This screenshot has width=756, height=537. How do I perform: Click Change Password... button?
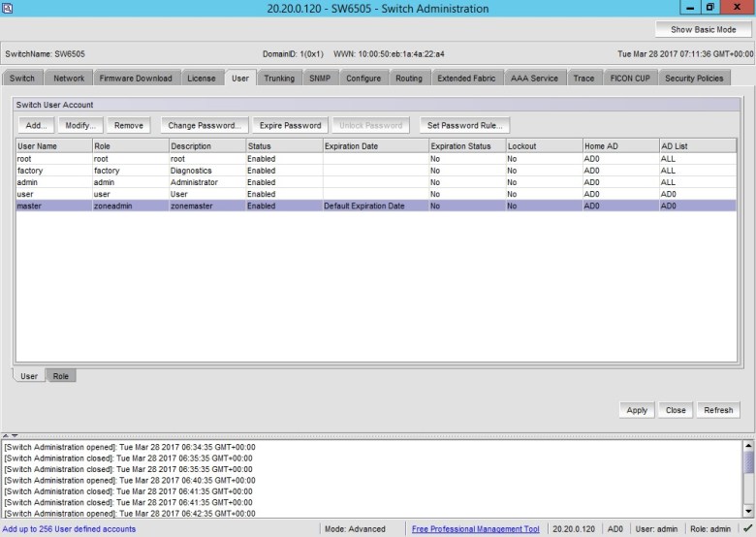click(x=204, y=126)
